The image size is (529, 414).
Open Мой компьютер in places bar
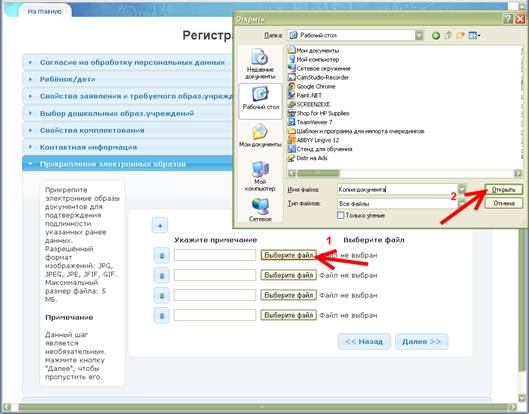(x=260, y=176)
